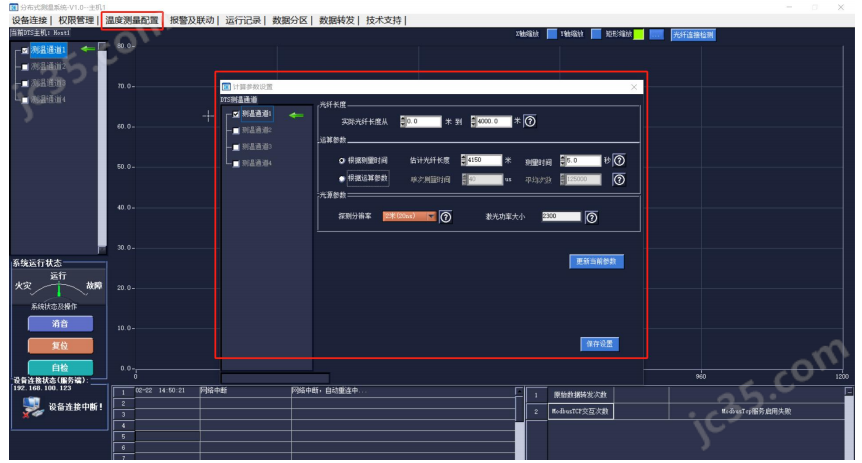
Task: Open help for 探测分辨率 dropdown
Action: point(446,217)
